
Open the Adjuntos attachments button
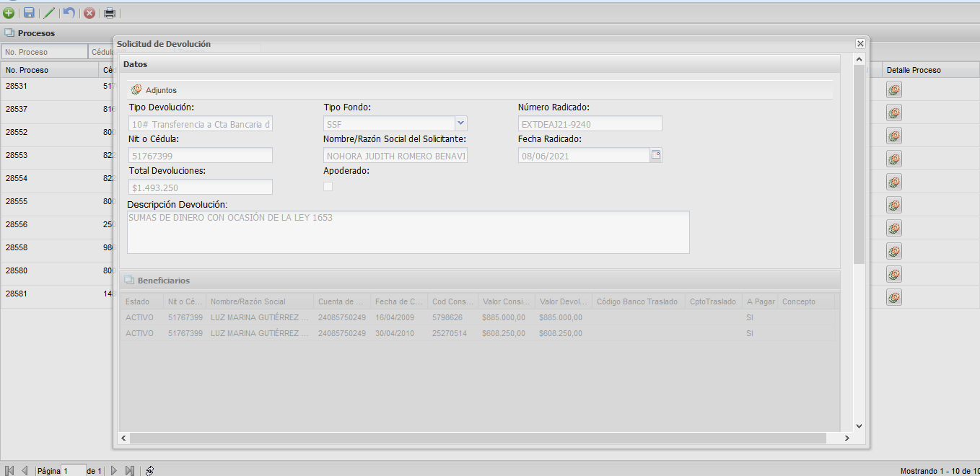154,90
